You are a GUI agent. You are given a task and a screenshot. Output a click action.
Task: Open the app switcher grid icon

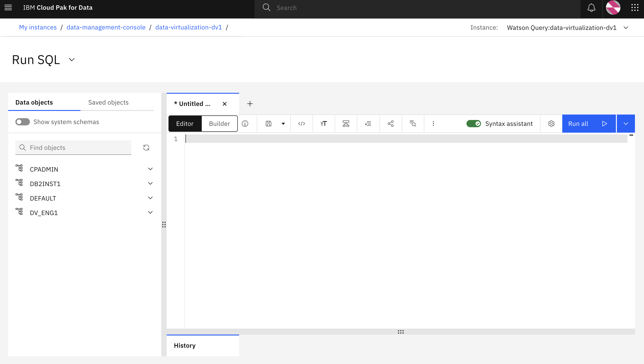(635, 7)
